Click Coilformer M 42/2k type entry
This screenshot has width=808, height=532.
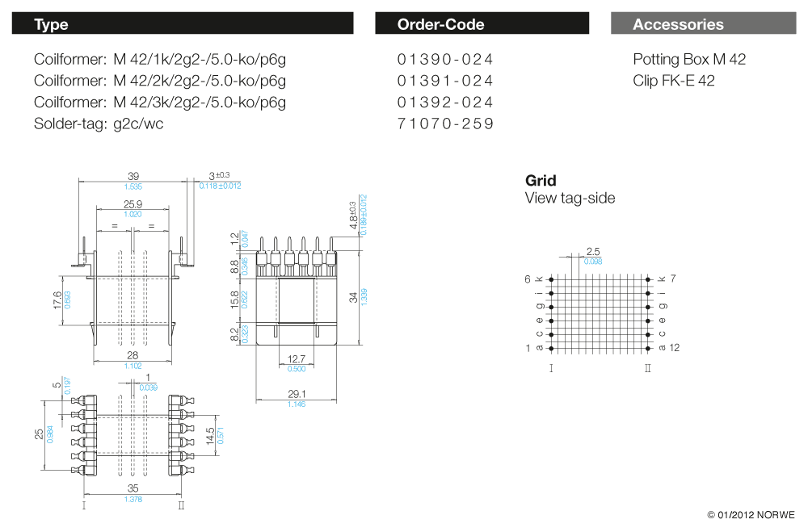(160, 81)
